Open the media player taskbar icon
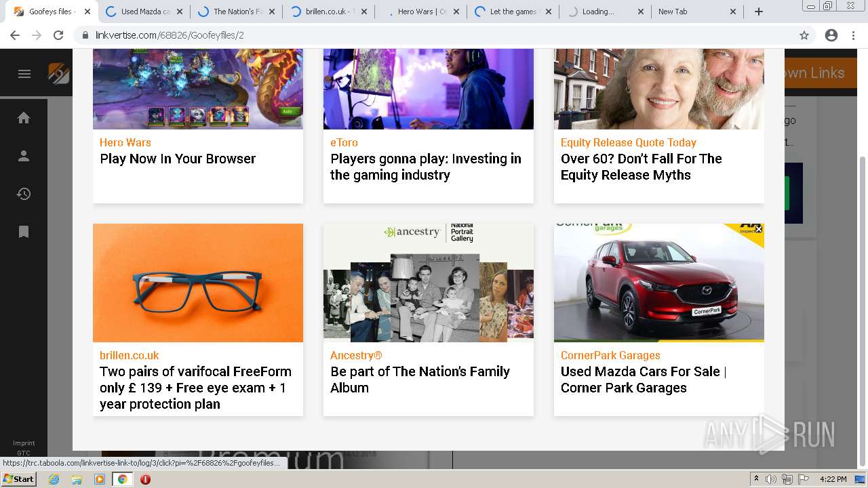 [x=100, y=479]
